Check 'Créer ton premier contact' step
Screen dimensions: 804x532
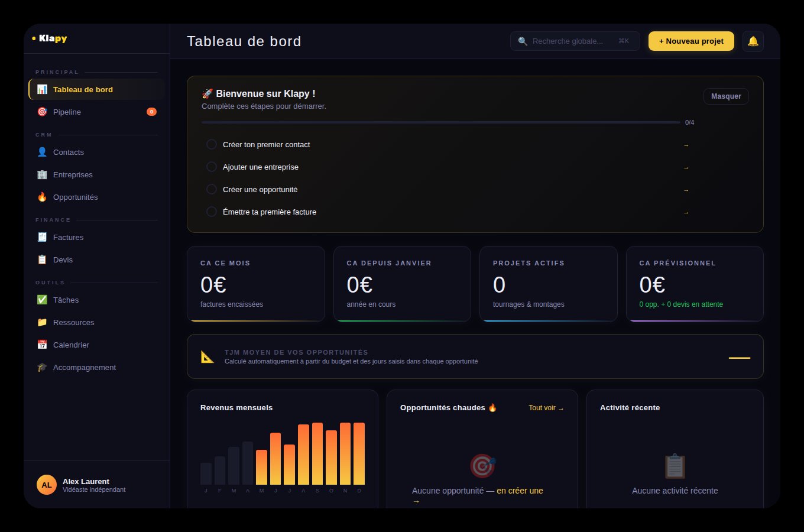pyautogui.click(x=212, y=144)
